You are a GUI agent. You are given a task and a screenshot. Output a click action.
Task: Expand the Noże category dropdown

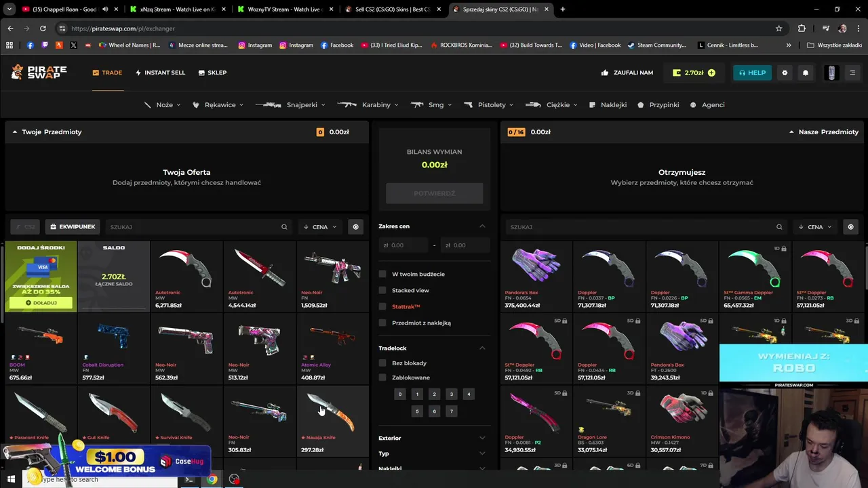click(x=163, y=105)
